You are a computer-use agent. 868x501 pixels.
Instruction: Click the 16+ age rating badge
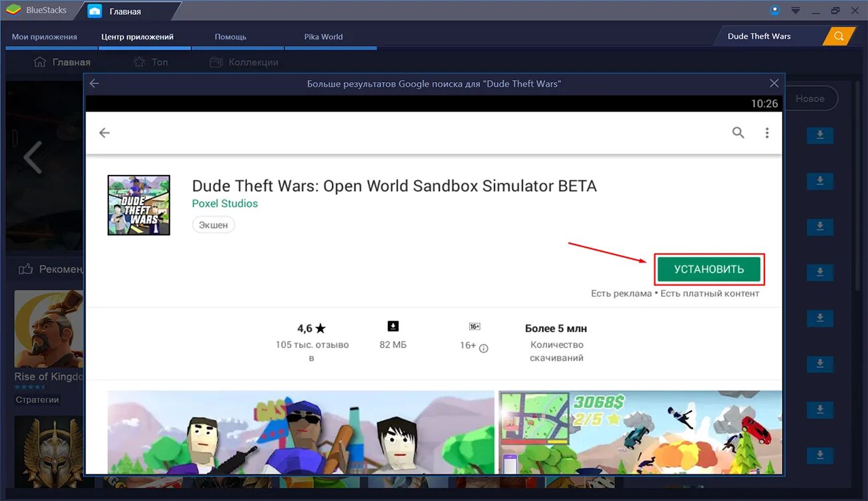475,327
